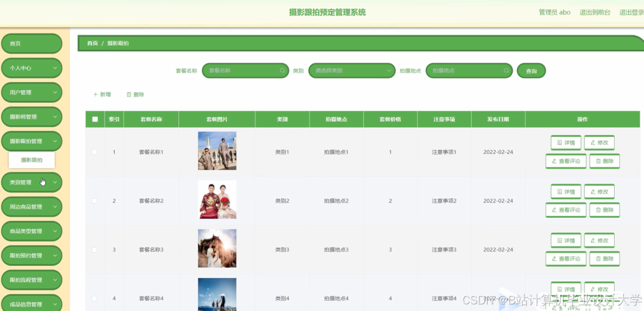644x311 pixels.
Task: Open 详情 for 套餐名称3 row
Action: click(x=566, y=240)
